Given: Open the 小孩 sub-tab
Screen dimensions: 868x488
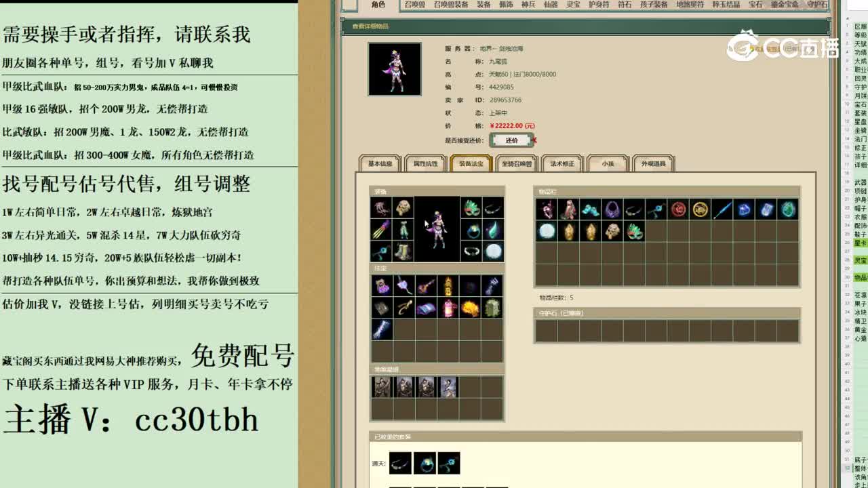Looking at the screenshot, I should (x=608, y=163).
